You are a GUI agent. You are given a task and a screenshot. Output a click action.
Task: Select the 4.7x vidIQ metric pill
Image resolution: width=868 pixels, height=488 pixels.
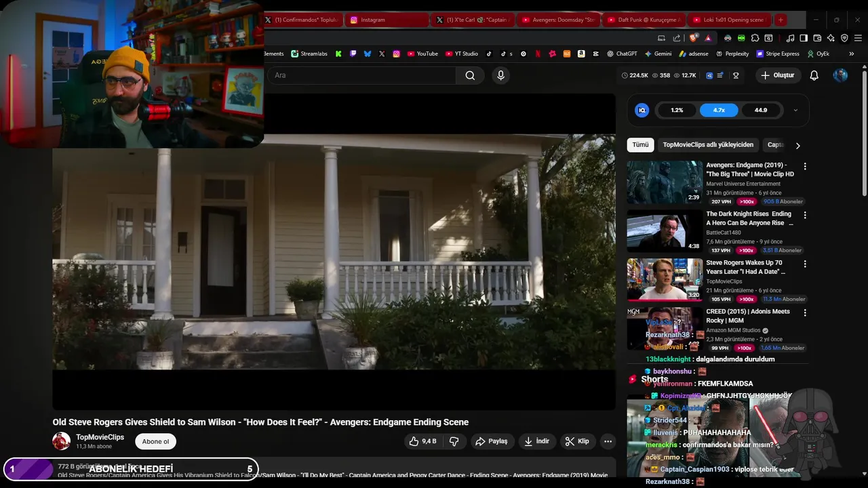(719, 110)
